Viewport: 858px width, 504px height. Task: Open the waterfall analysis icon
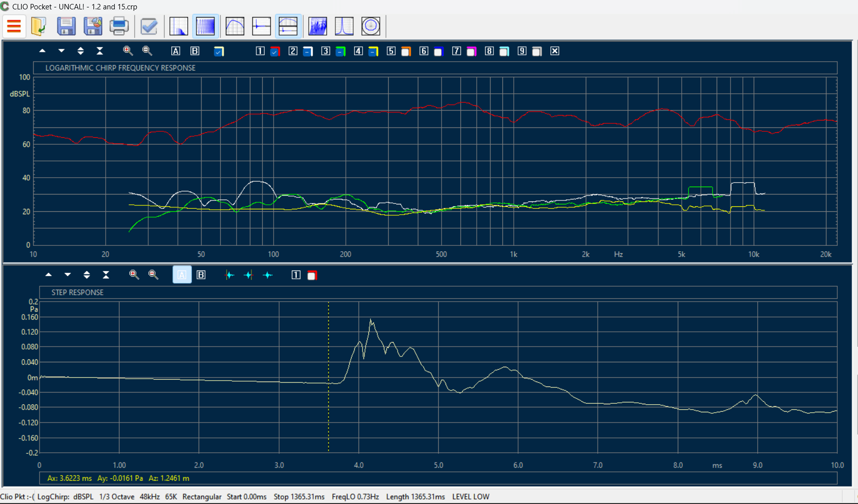click(x=318, y=26)
